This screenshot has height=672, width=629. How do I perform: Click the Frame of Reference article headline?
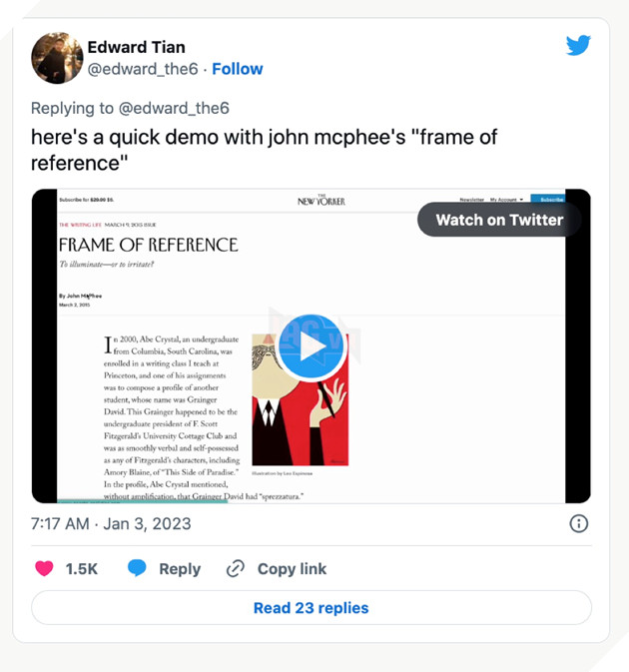148,245
